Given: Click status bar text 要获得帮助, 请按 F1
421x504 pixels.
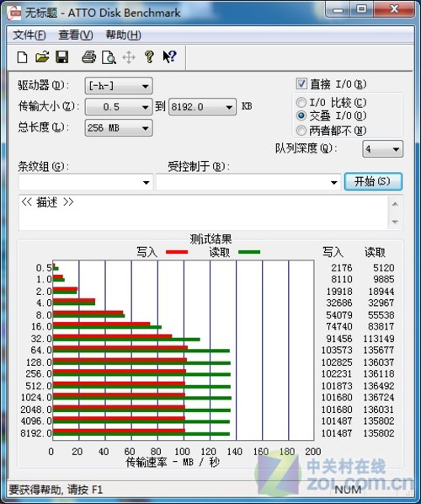Looking at the screenshot, I should point(56,490).
